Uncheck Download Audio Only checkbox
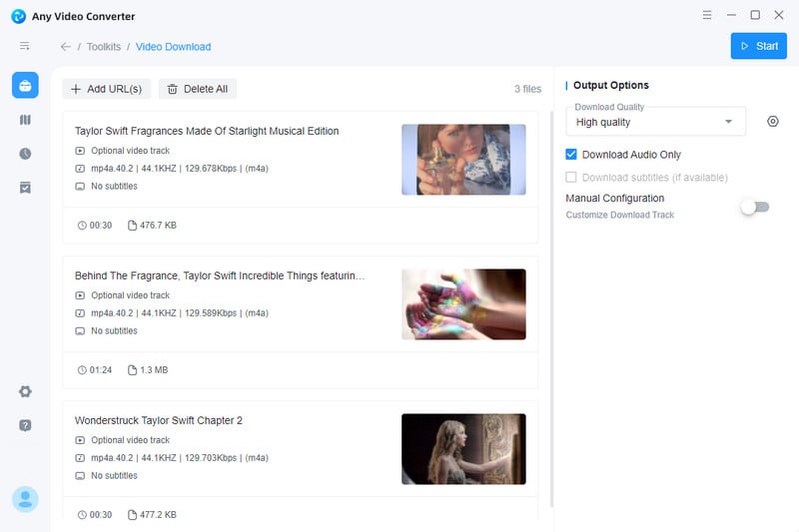 click(570, 155)
